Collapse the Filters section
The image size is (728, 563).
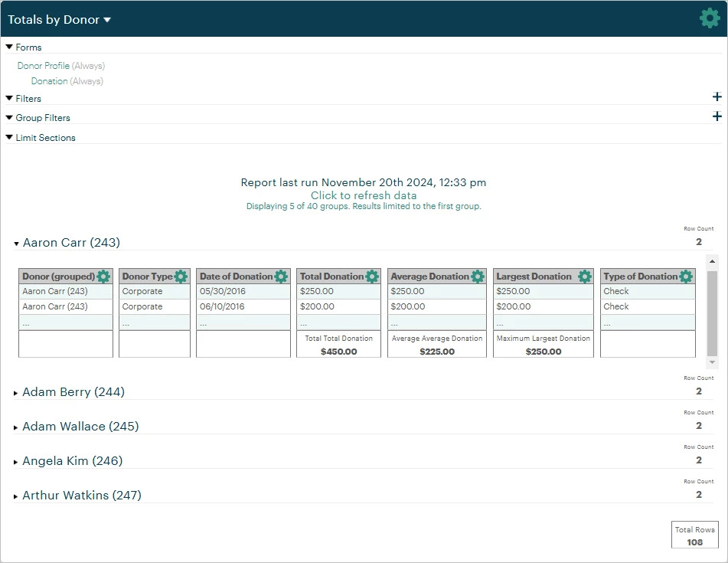tap(9, 99)
